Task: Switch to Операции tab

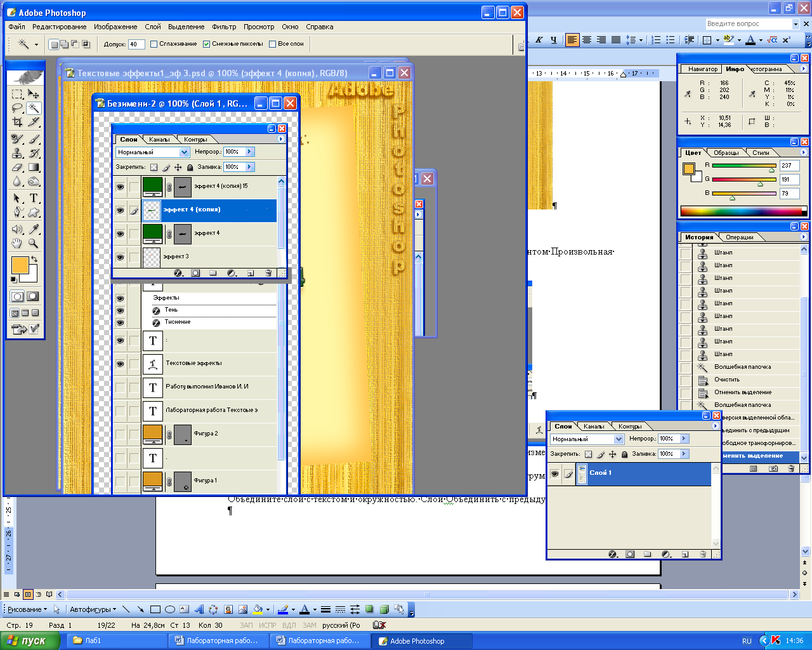Action: click(x=740, y=237)
